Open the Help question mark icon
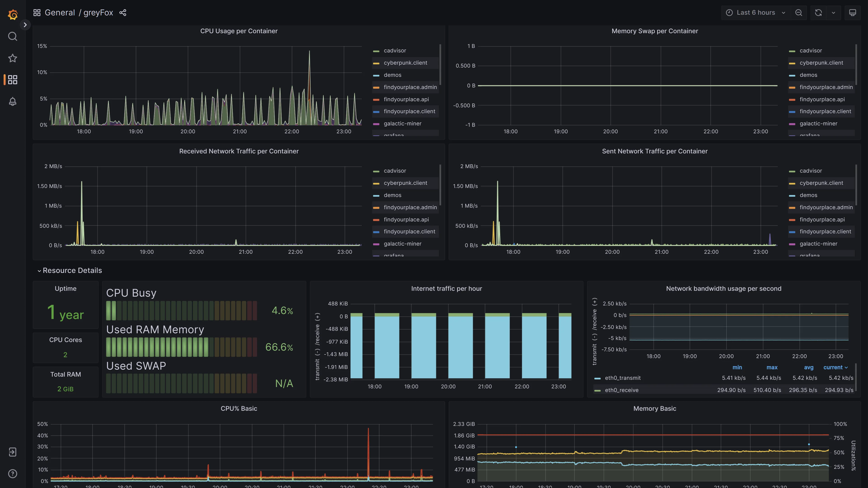 click(12, 474)
